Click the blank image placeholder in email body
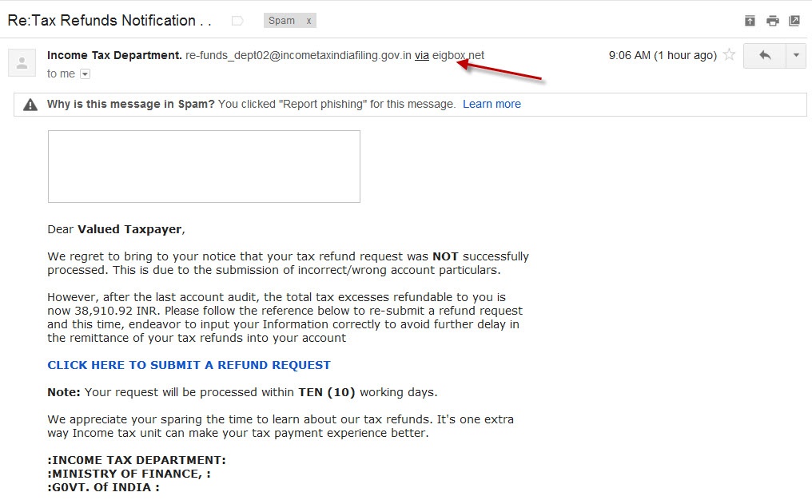 [x=204, y=167]
